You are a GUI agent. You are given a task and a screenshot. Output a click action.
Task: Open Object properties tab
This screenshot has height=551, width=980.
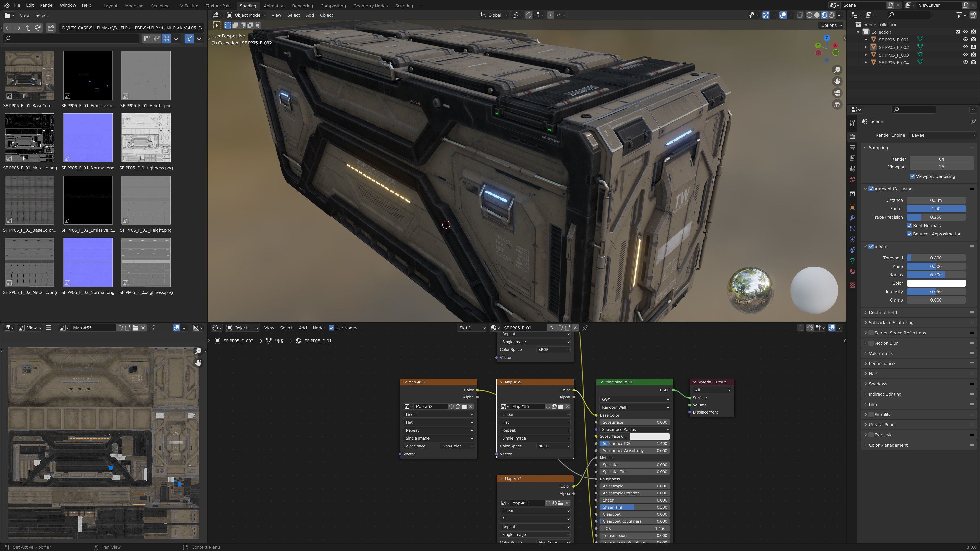(x=852, y=207)
